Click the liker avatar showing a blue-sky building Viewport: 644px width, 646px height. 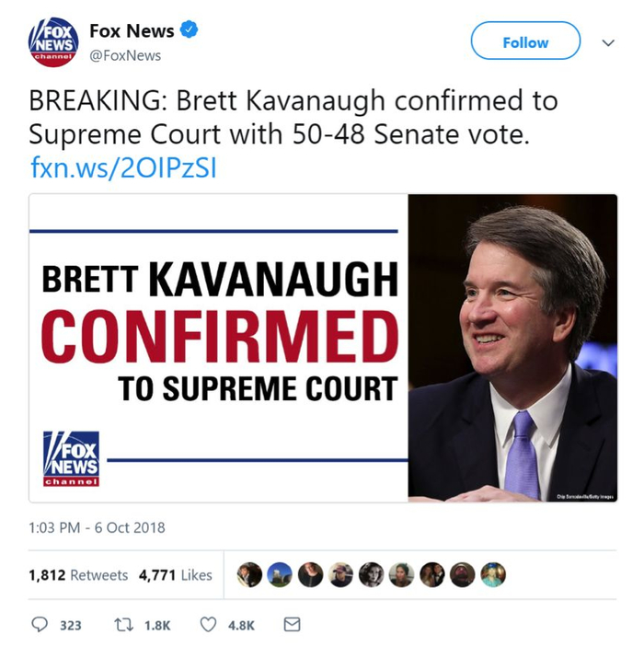(280, 575)
